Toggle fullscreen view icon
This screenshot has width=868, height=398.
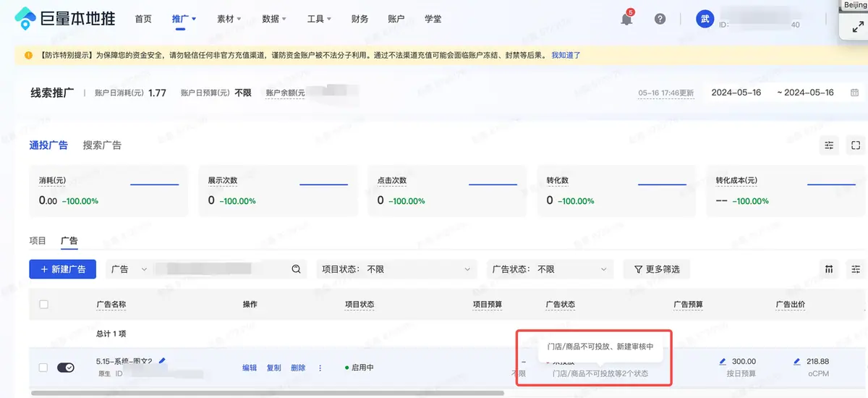click(856, 145)
